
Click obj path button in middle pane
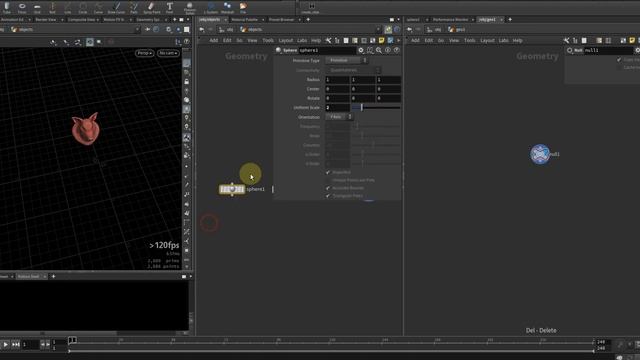click(x=226, y=29)
